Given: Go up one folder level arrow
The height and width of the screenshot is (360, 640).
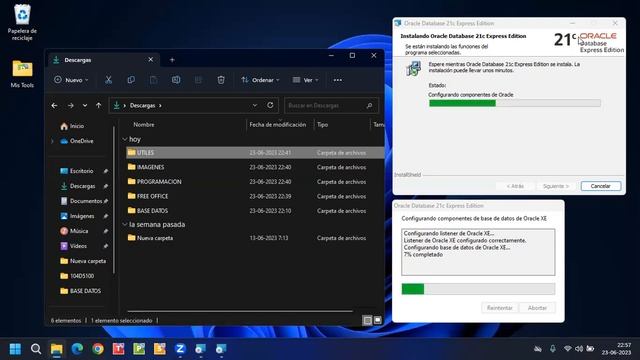Looking at the screenshot, I should pyautogui.click(x=98, y=105).
